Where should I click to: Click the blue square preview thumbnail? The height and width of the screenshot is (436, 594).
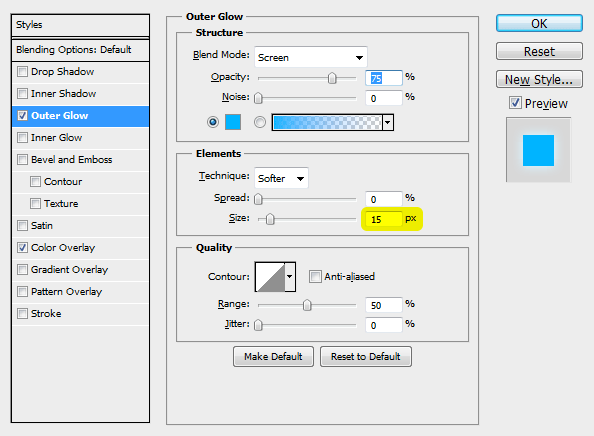(538, 150)
